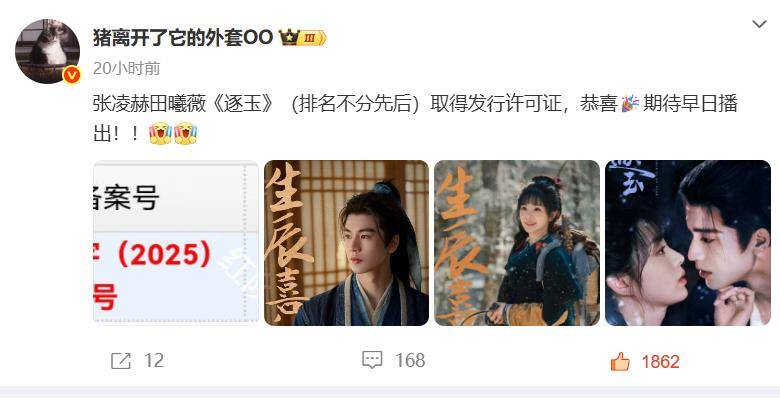
Task: Open profile 猪离开了它的外套OO
Action: [x=183, y=37]
